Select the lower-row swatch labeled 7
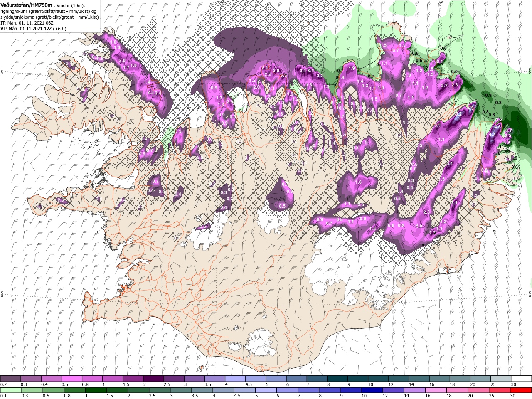Image resolution: width=532 pixels, height=399 pixels. (x=308, y=390)
